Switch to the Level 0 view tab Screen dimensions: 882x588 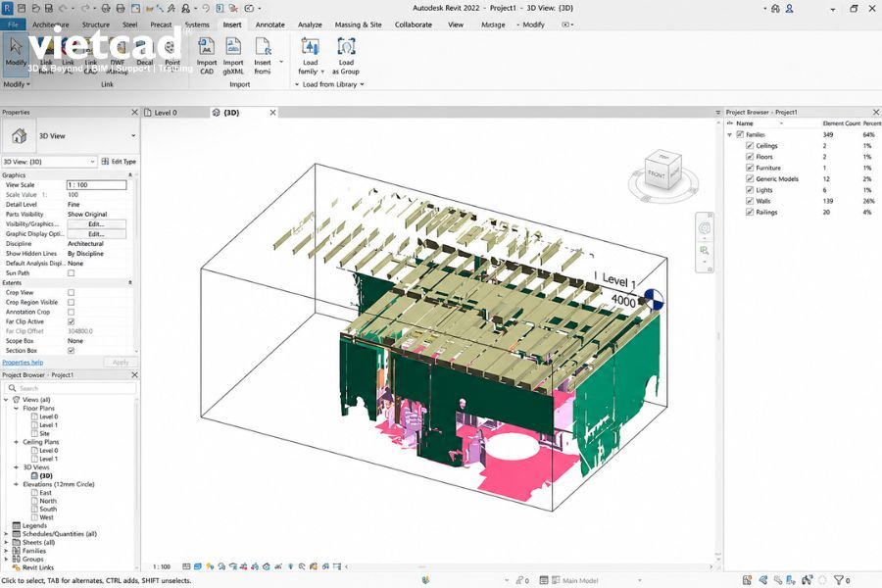click(x=166, y=113)
